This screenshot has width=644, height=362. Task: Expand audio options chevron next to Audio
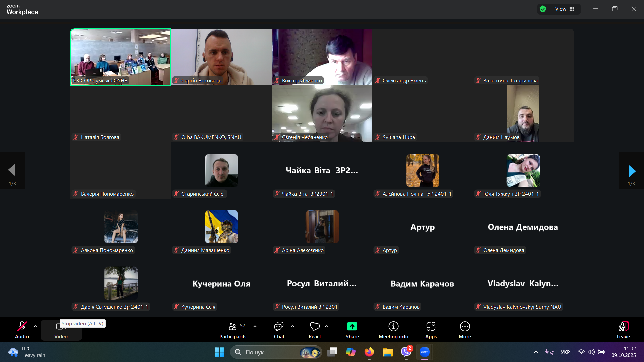tap(35, 326)
